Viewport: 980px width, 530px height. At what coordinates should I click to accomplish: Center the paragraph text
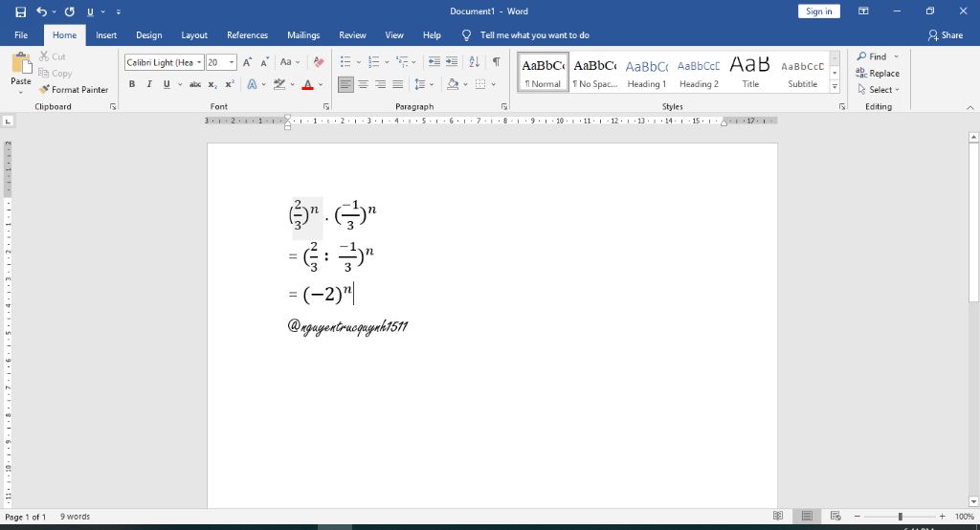363,84
